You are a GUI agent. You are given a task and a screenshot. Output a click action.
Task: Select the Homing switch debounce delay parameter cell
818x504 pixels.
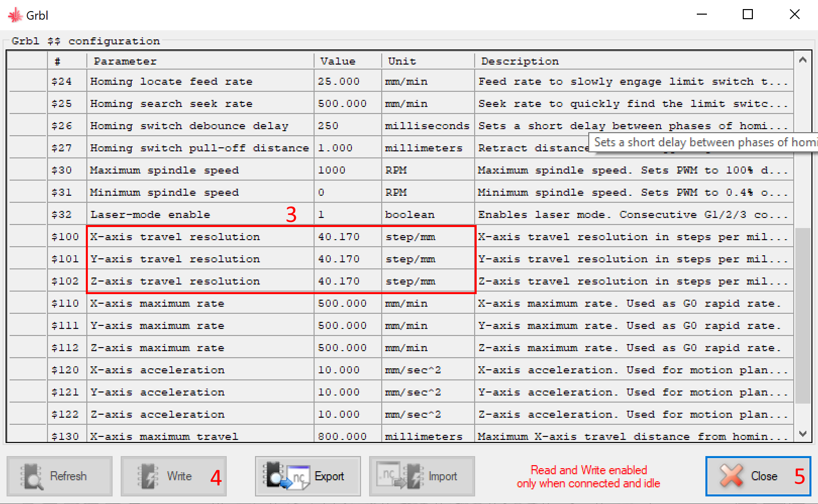click(x=200, y=126)
